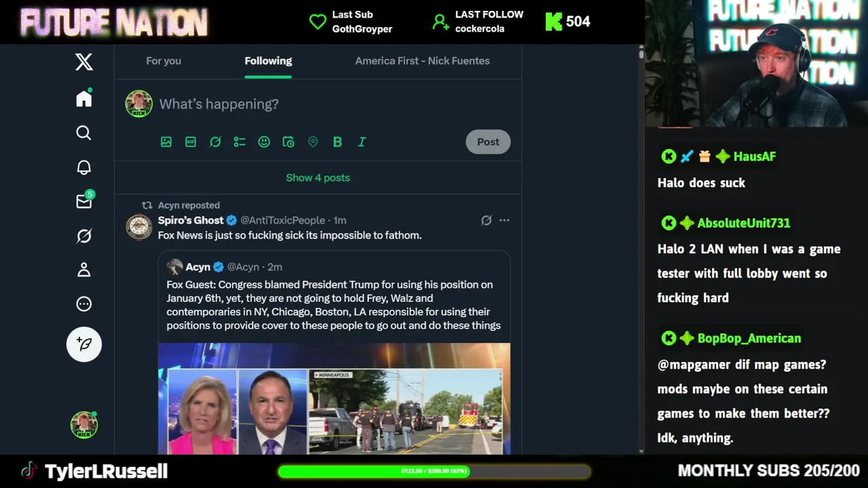Screen dimensions: 868x488
Task: Click the Fox News video thumbnail
Action: [334, 399]
